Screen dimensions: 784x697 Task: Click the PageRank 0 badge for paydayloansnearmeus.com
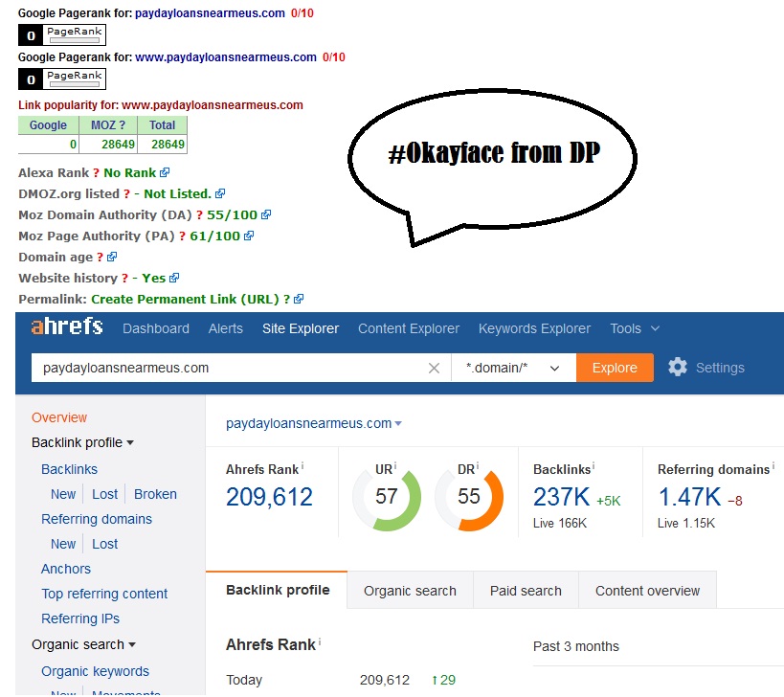[x=62, y=35]
